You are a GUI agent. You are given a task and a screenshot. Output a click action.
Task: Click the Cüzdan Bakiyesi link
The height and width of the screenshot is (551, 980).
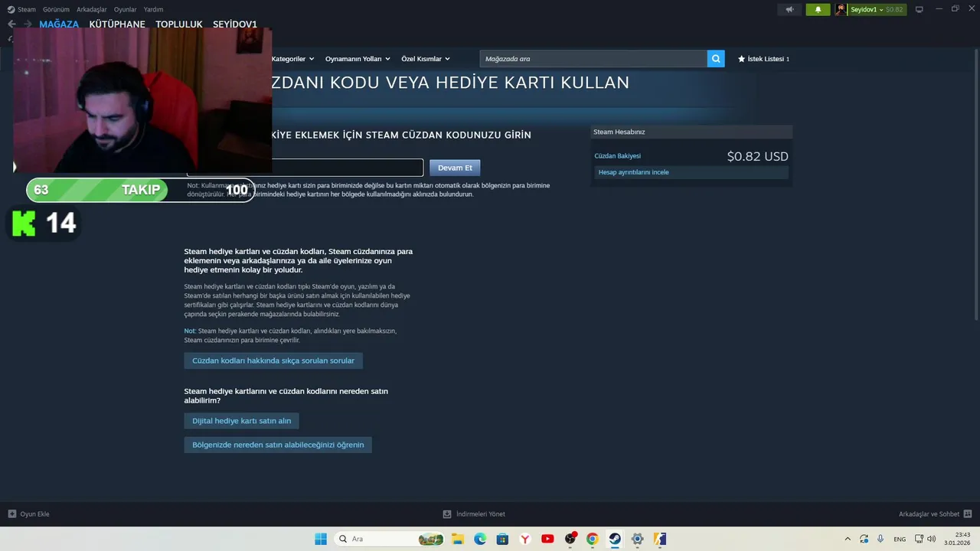coord(618,156)
